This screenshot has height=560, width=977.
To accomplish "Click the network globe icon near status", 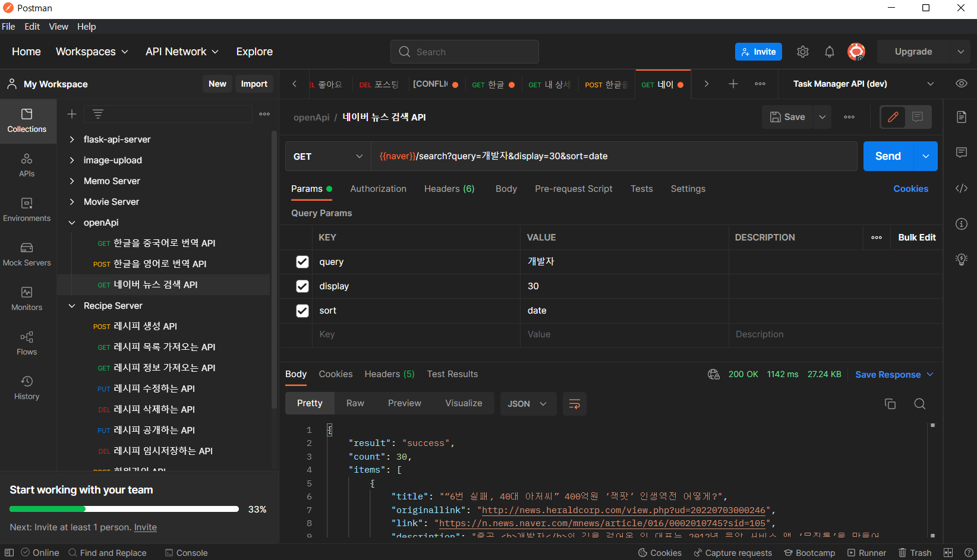I will coord(714,374).
